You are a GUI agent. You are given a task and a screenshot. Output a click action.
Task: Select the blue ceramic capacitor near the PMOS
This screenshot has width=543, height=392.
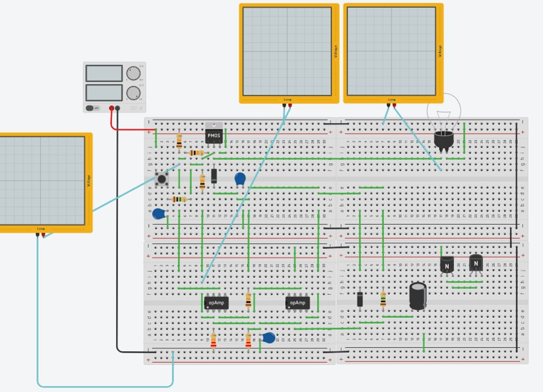pos(240,180)
